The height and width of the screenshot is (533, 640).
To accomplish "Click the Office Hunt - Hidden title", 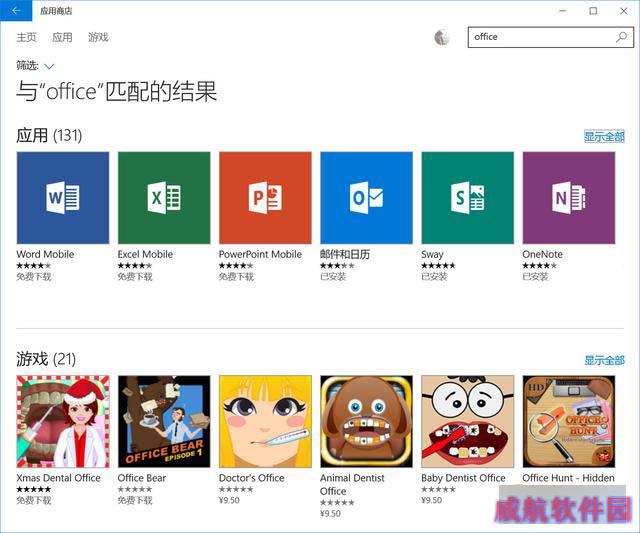I will coord(569,478).
